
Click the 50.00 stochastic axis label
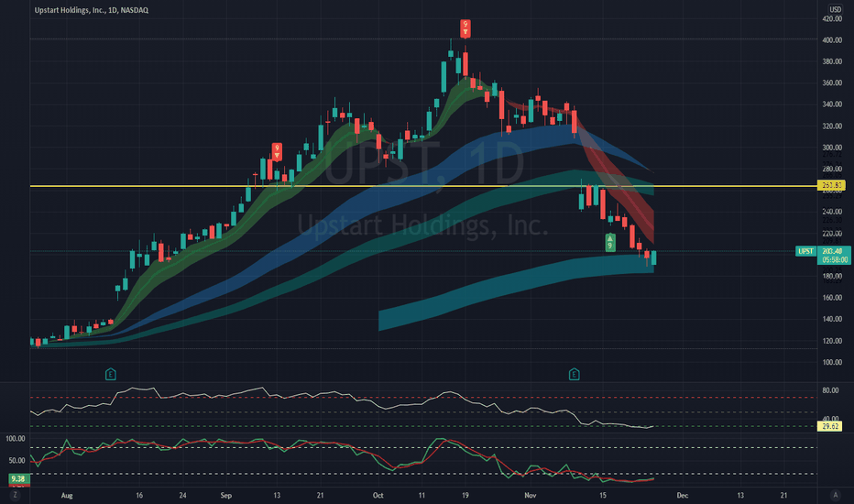[x=16, y=460]
